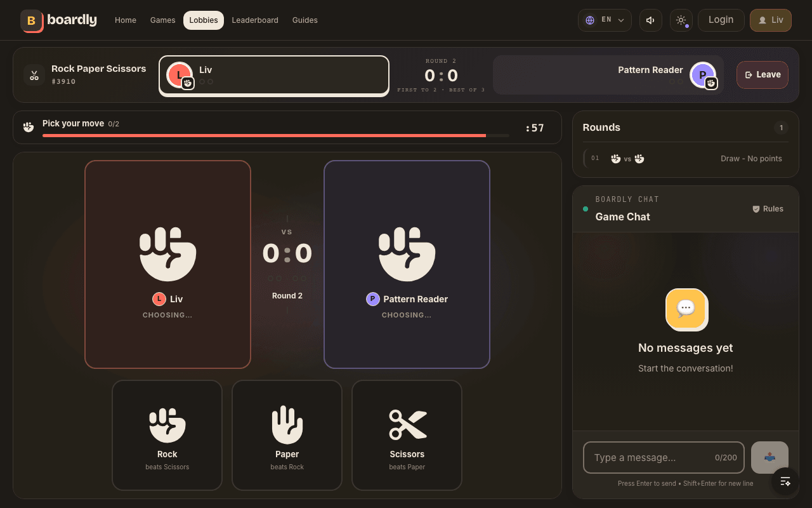Image resolution: width=812 pixels, height=508 pixels.
Task: Go to the Home menu item
Action: (x=126, y=20)
